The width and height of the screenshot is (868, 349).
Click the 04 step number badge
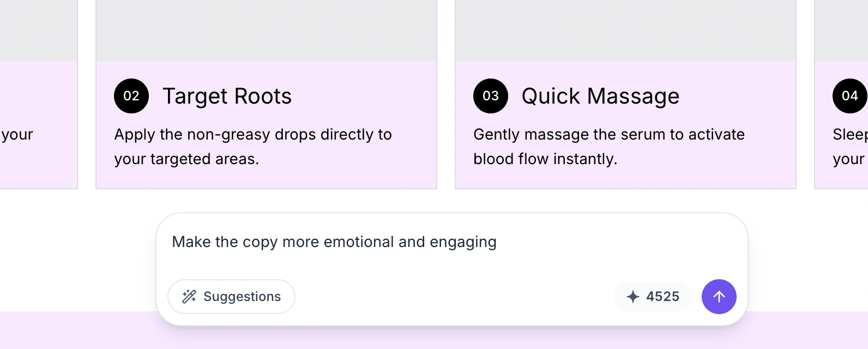point(849,96)
